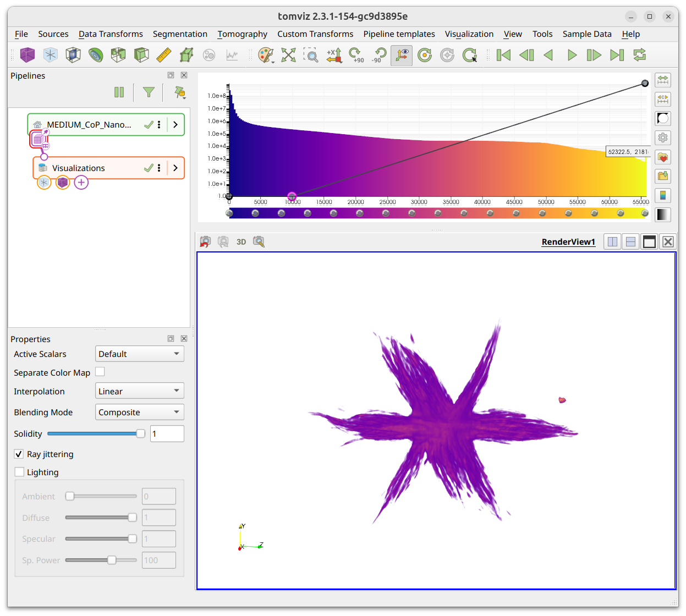Enable the Separate Color Map checkbox
Screen dimensions: 686x616
point(100,372)
